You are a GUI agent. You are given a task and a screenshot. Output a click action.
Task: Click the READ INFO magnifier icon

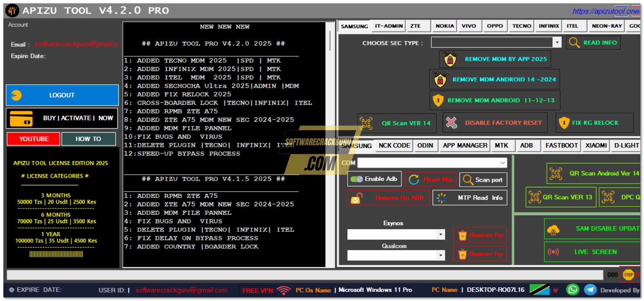coord(574,43)
